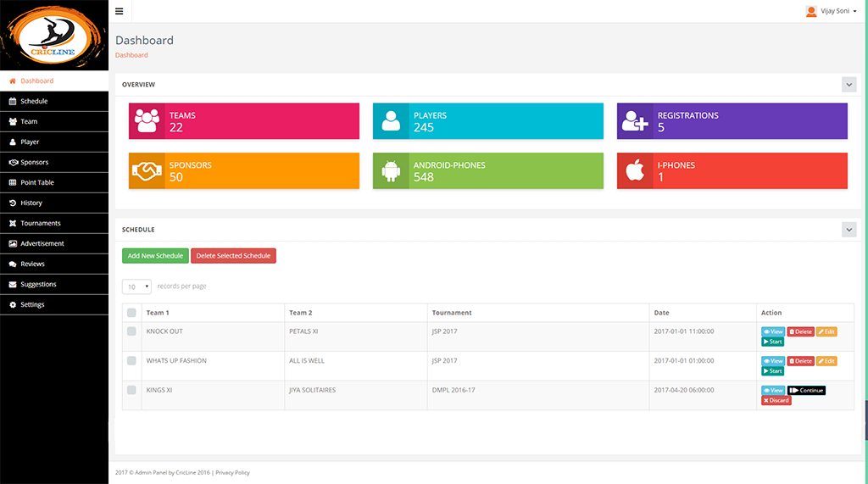Click the Apple logo icon
The height and width of the screenshot is (484, 868).
(x=635, y=170)
